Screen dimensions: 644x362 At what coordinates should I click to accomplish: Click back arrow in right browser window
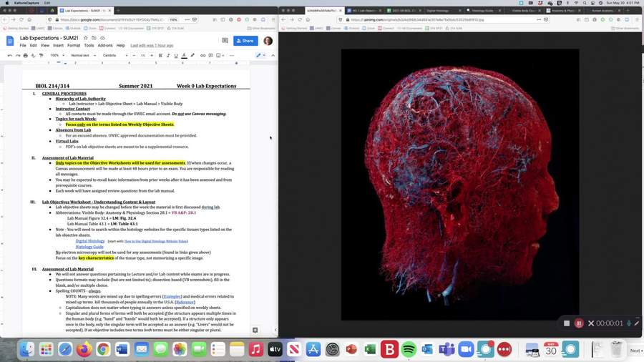pos(284,19)
